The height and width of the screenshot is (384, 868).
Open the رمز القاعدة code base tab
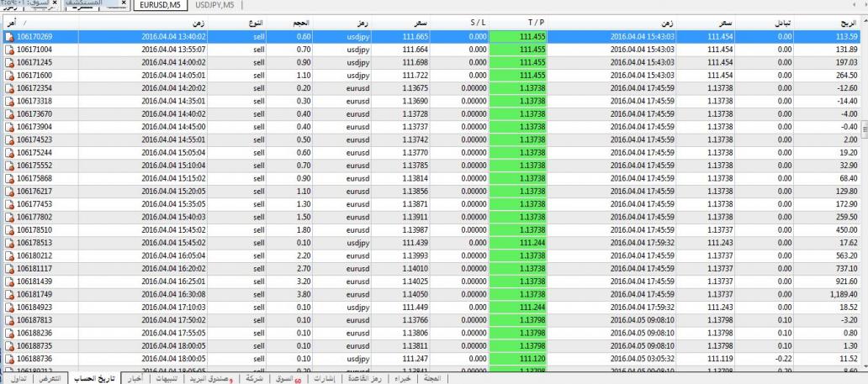(365, 379)
